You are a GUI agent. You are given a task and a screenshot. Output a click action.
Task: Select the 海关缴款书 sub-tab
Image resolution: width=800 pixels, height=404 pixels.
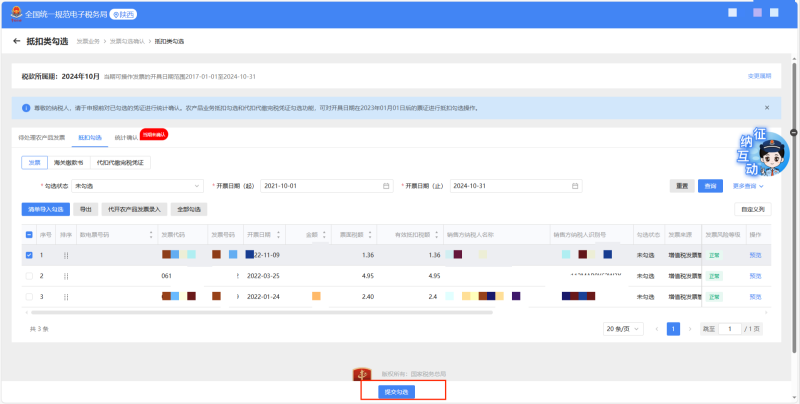point(69,161)
